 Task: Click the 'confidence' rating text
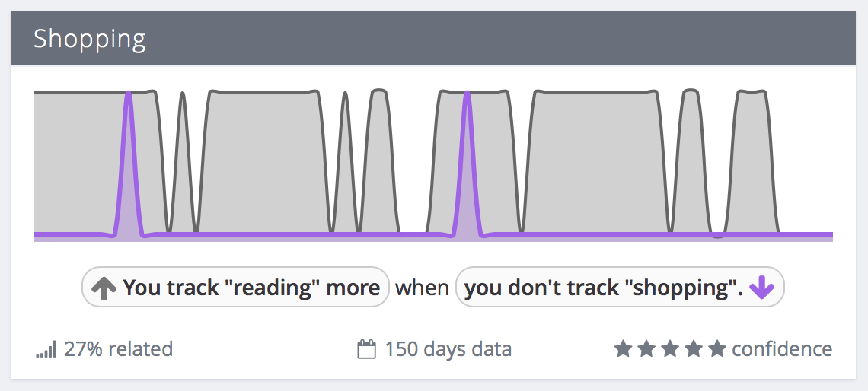[x=782, y=349]
